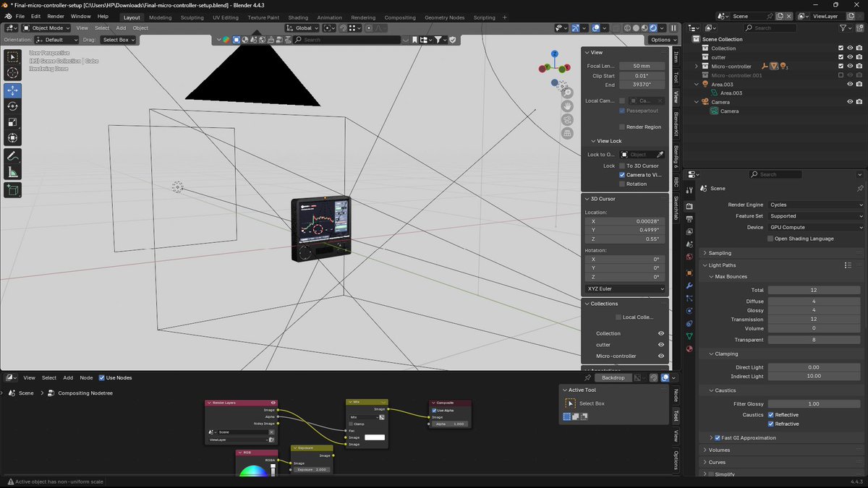This screenshot has width=868, height=488.
Task: Uncheck Use Nodes in compositor header
Action: (101, 377)
